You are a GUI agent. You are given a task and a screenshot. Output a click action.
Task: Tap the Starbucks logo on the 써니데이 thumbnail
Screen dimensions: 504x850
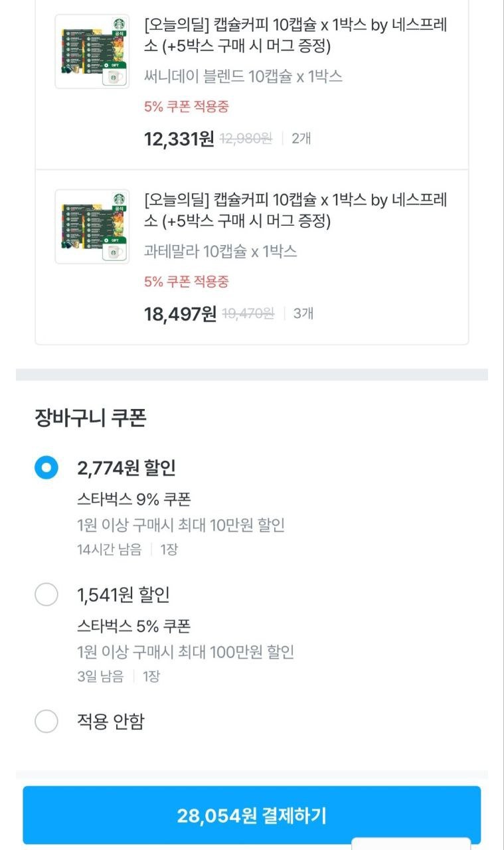point(119,25)
